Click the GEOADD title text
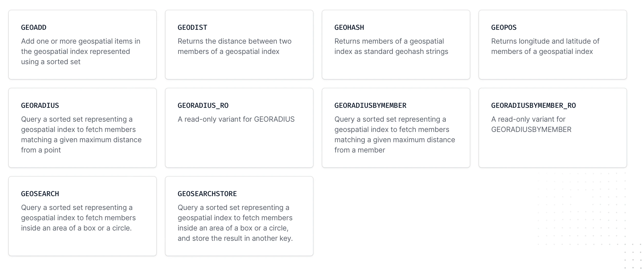The width and height of the screenshot is (644, 269). (x=34, y=27)
